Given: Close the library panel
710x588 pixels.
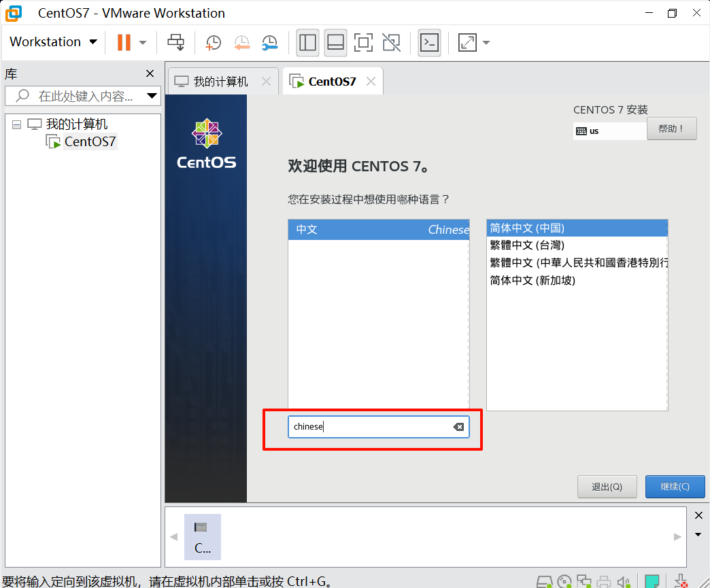Looking at the screenshot, I should [150, 73].
